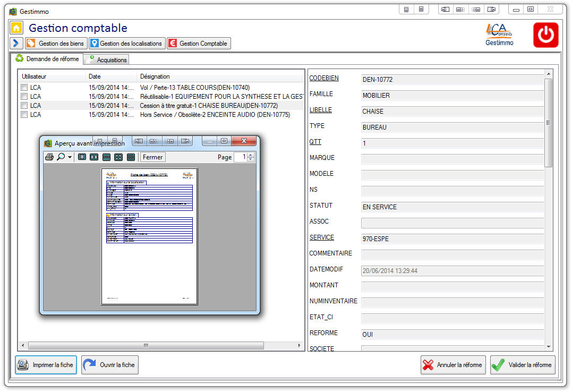
Task: Select two-page layout in print preview
Action: pos(94,157)
